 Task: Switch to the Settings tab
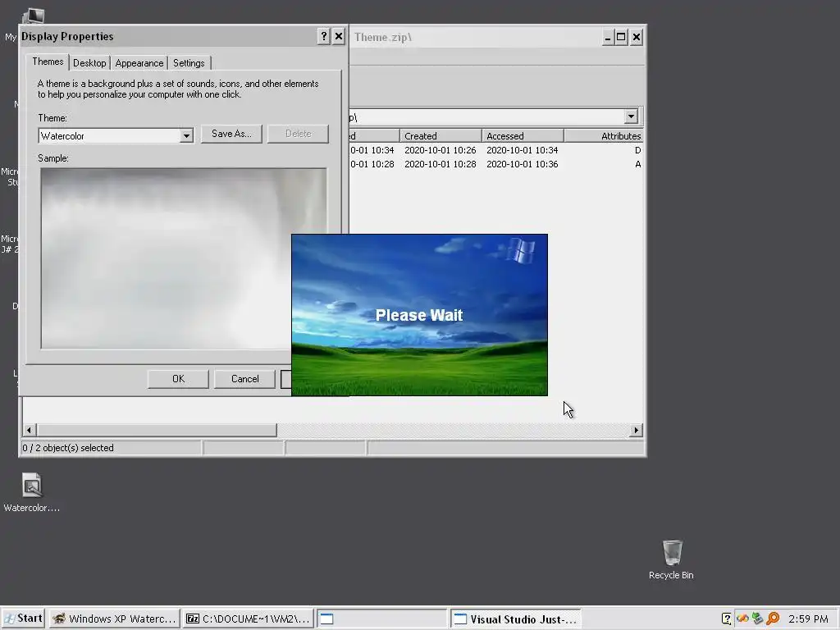coord(189,62)
